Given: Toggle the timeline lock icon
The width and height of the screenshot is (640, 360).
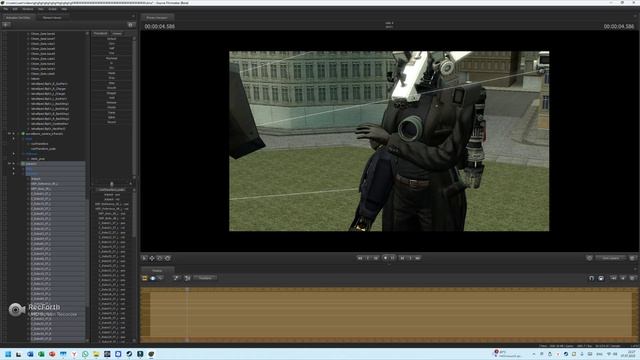Looking at the screenshot, I should 601,278.
